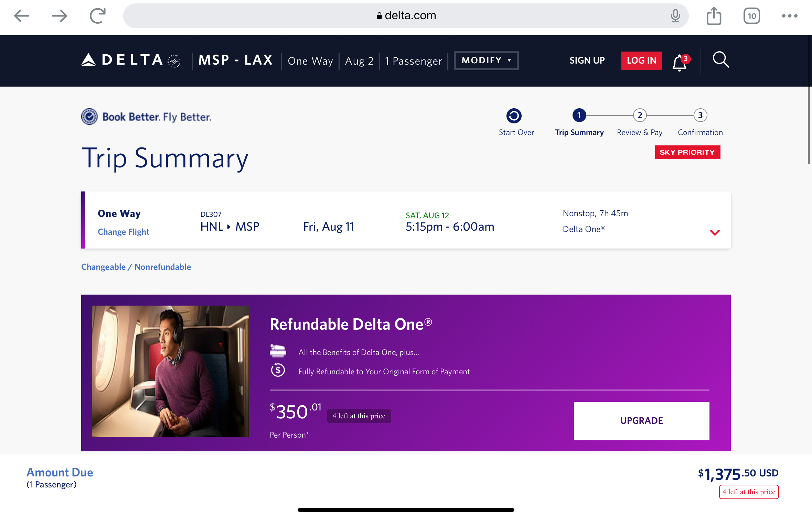Click departure date Fri, Aug 11

[x=329, y=227]
